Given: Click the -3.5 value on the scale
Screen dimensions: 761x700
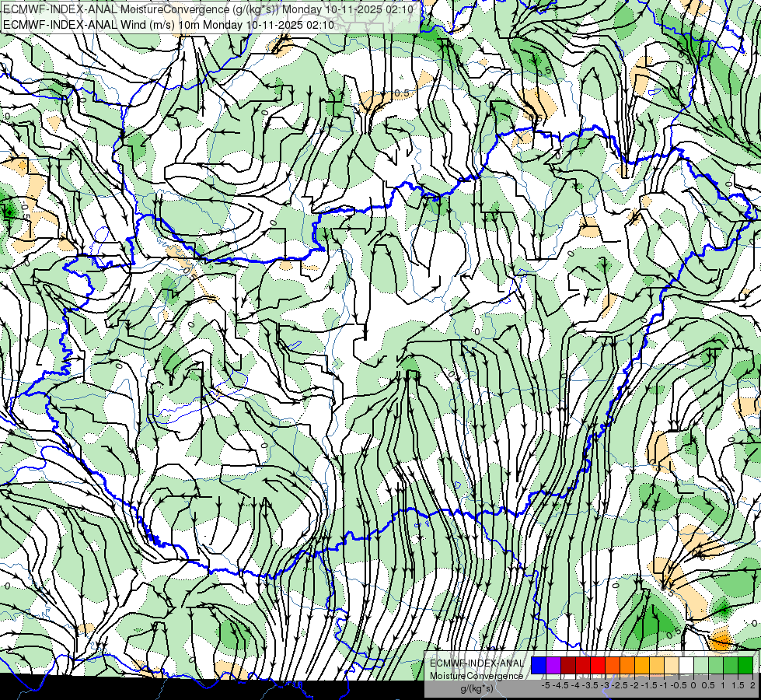Looking at the screenshot, I should click(590, 685).
